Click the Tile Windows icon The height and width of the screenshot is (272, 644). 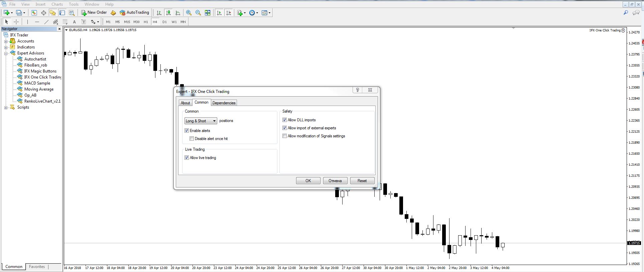tap(208, 13)
